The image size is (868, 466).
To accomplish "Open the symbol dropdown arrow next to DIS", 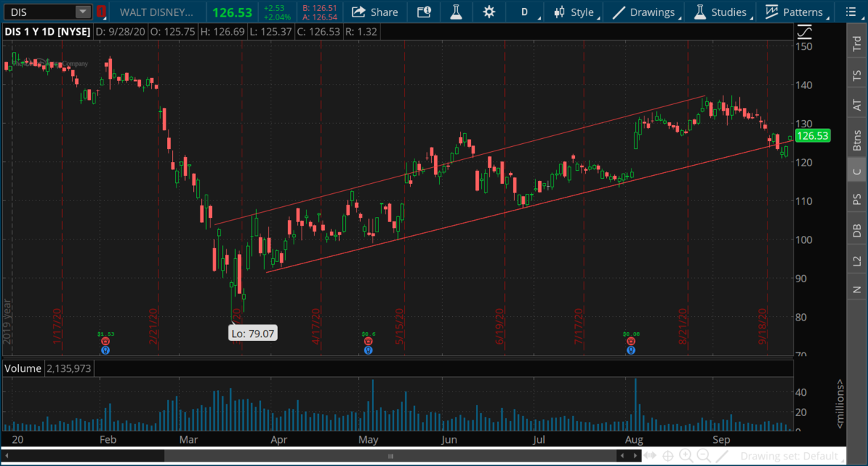I will [x=83, y=12].
